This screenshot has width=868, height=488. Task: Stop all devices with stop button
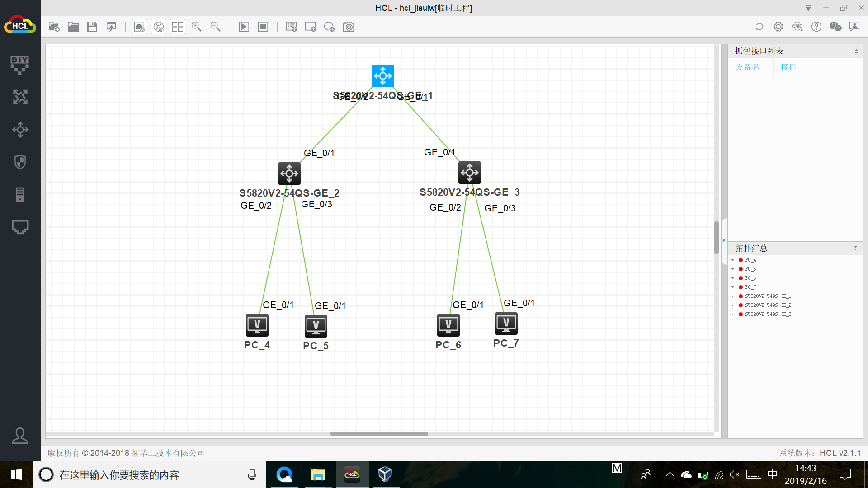coord(263,27)
